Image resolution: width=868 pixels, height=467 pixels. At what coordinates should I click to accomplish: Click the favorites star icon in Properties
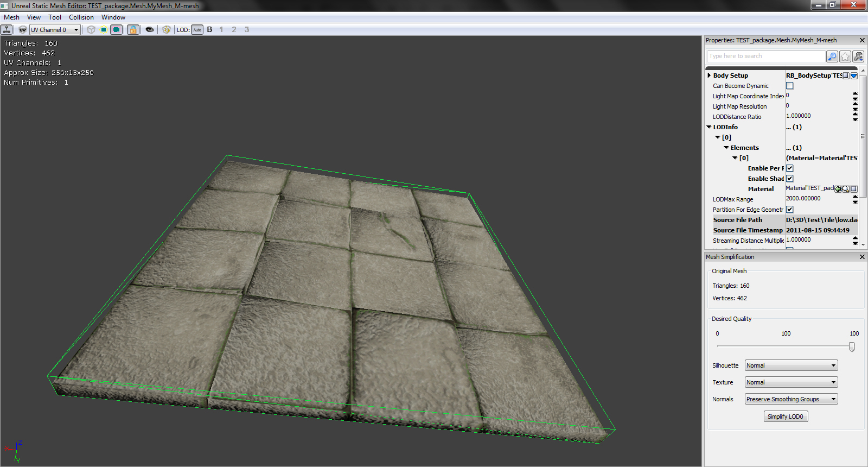tap(845, 56)
